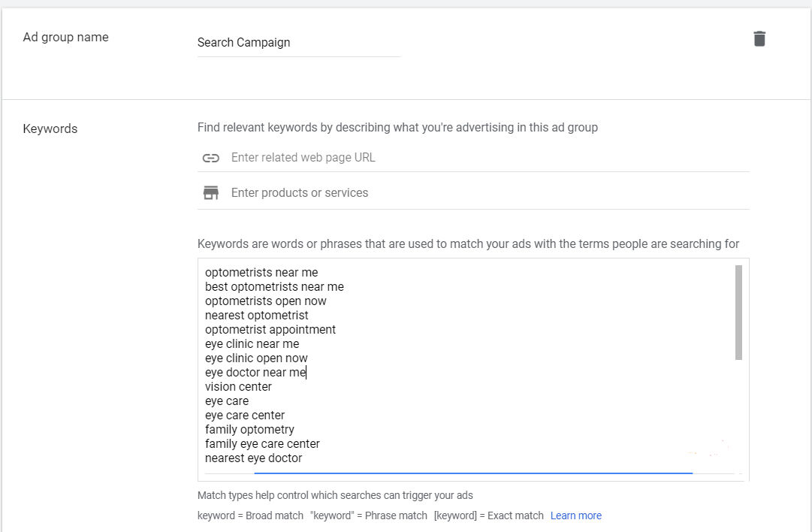Select the Search Campaign name text
812x532 pixels.
click(x=243, y=43)
